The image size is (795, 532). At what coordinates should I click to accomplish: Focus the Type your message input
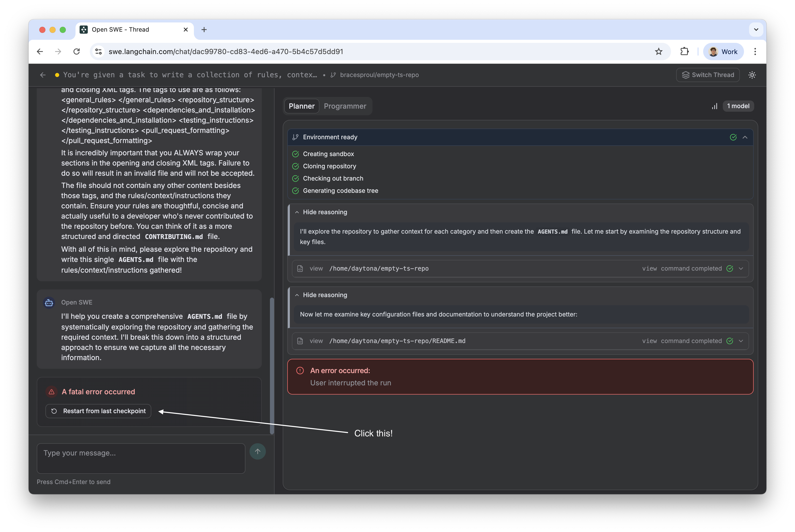141,458
